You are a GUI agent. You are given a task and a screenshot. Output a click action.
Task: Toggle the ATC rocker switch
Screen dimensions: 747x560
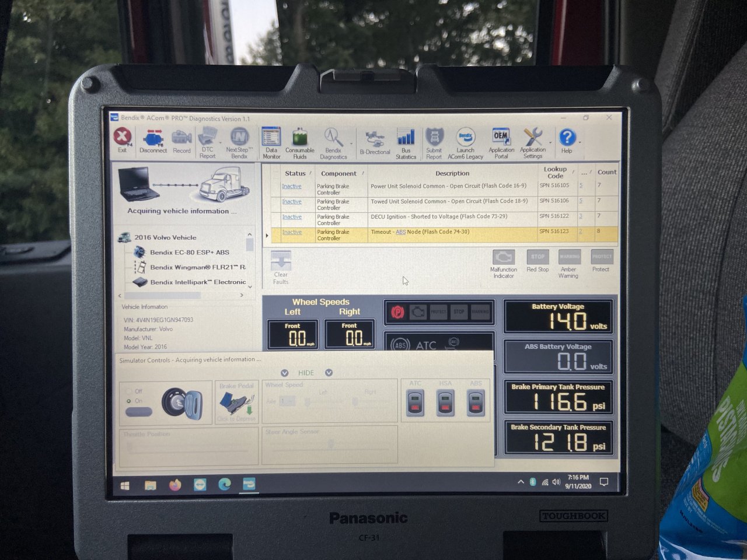tap(415, 403)
